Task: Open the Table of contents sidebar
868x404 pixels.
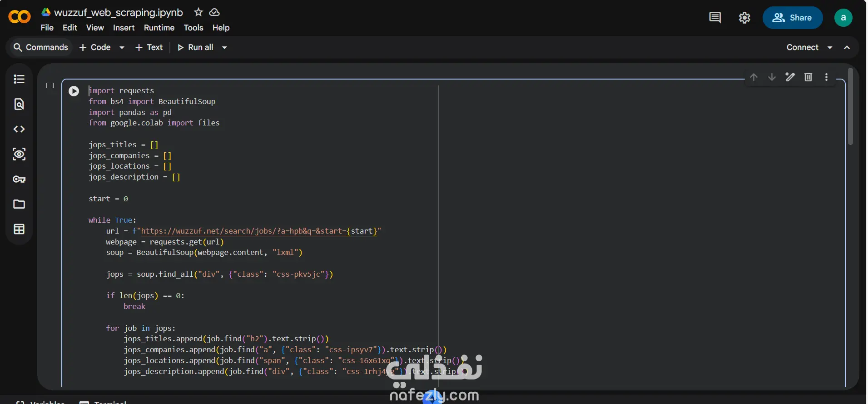Action: (x=19, y=79)
